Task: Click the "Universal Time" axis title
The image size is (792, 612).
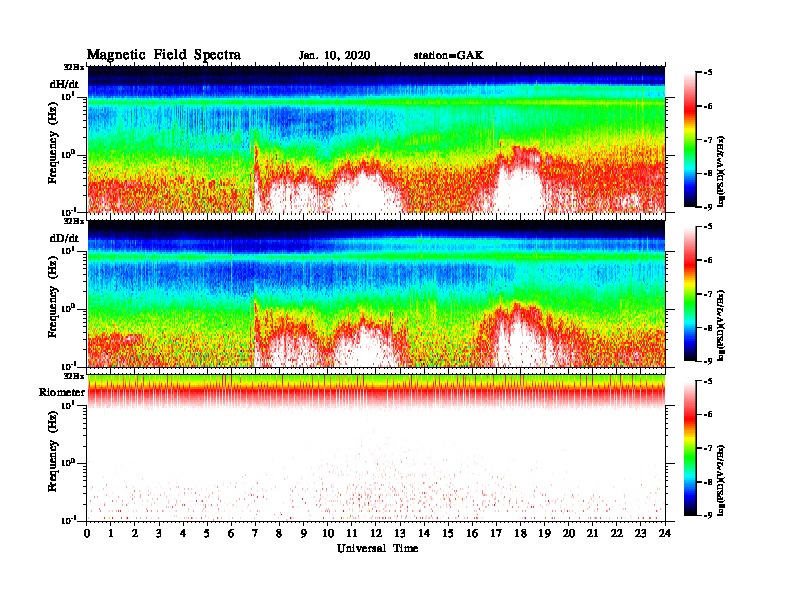Action: 377,548
